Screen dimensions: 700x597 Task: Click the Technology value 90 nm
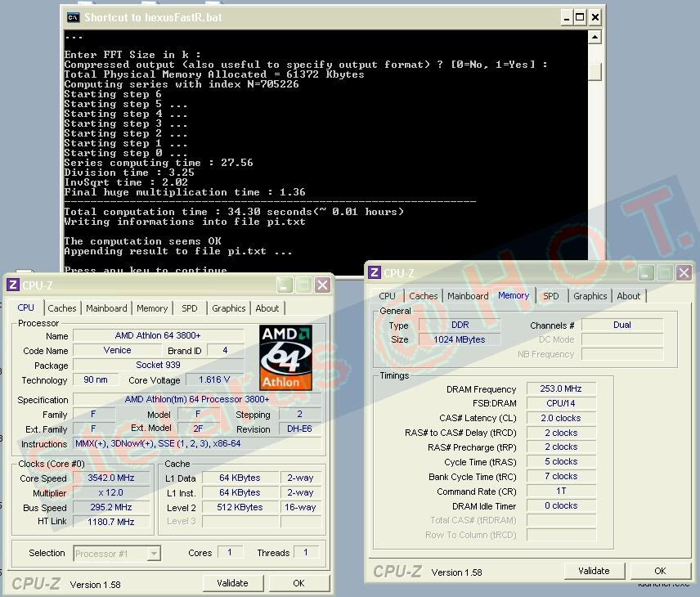(96, 379)
